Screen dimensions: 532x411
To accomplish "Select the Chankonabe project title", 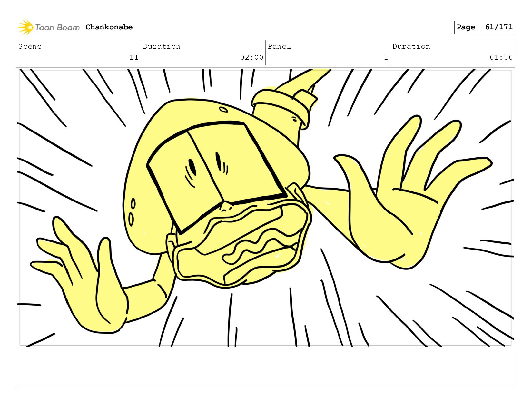I will 109,27.
